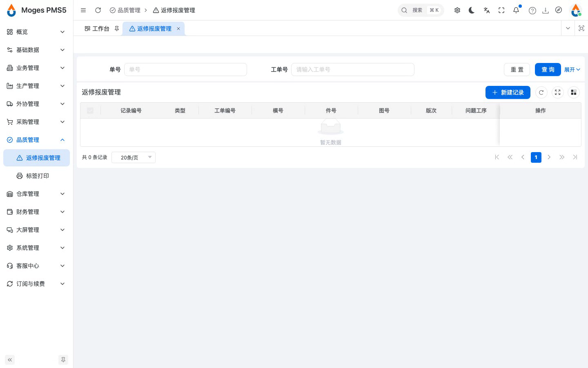Expand the 生产管理 menu
Viewport: 588px width, 368px height.
point(36,86)
